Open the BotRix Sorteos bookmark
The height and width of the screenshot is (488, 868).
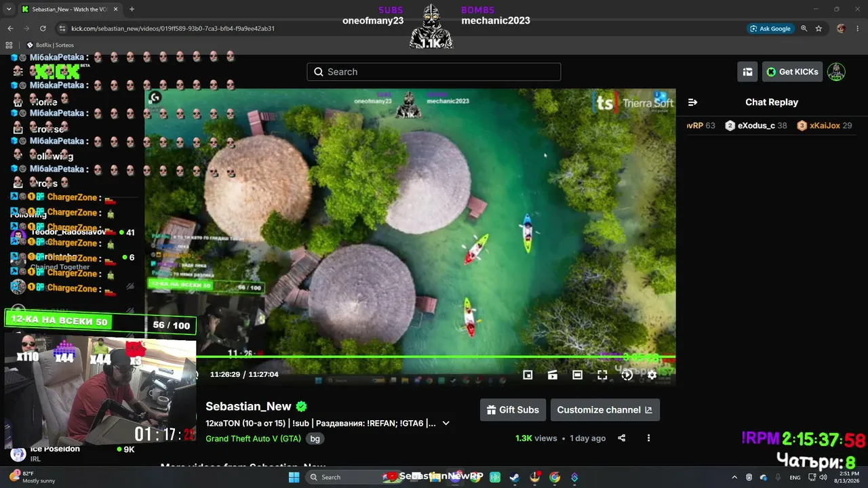coord(50,45)
